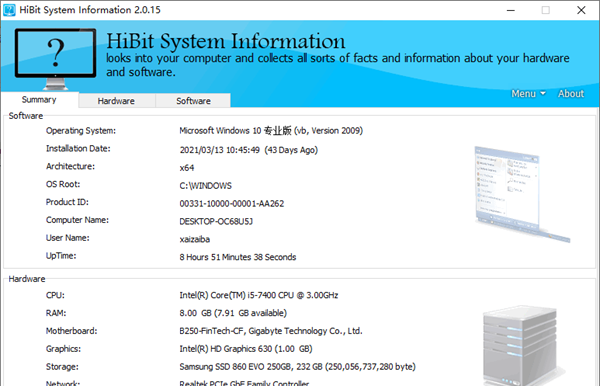
Task: Click the Graphics: label
Action: (x=64, y=349)
